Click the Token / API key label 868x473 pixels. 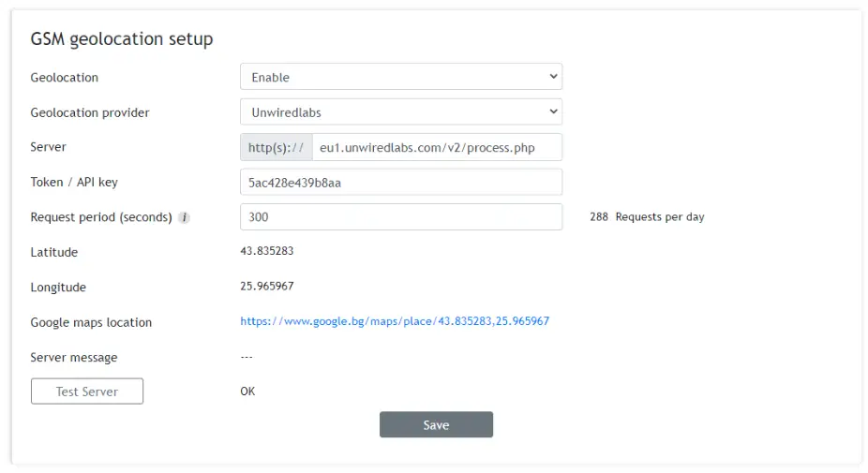point(74,183)
